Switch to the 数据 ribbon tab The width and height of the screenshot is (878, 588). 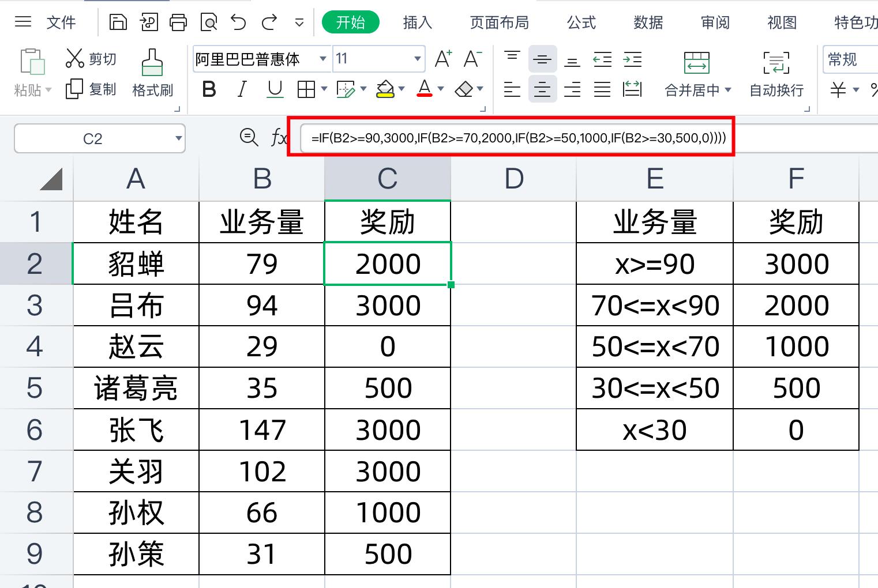[x=648, y=22]
